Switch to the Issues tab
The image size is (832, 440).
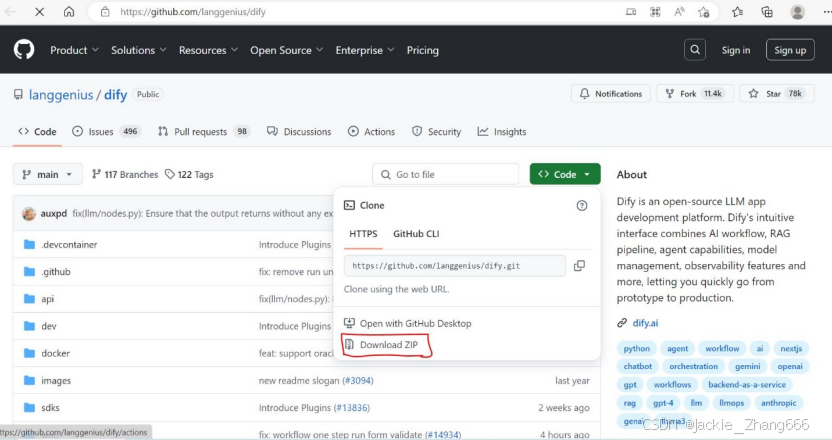pyautogui.click(x=106, y=132)
